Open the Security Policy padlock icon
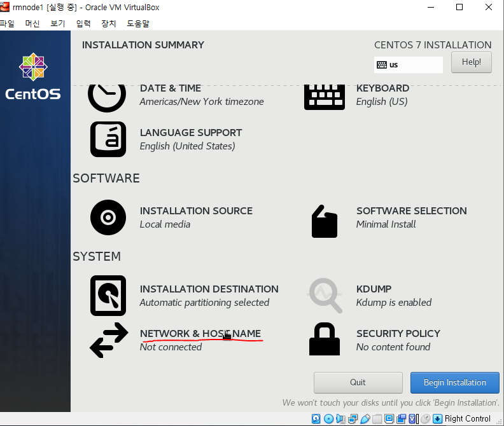Viewport: 504px width, 426px height. click(325, 339)
